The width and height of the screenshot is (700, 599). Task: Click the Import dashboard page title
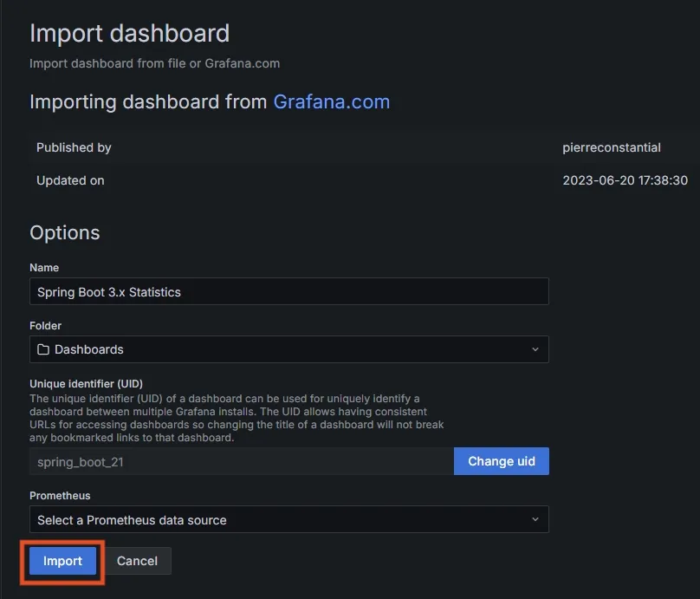coord(129,34)
